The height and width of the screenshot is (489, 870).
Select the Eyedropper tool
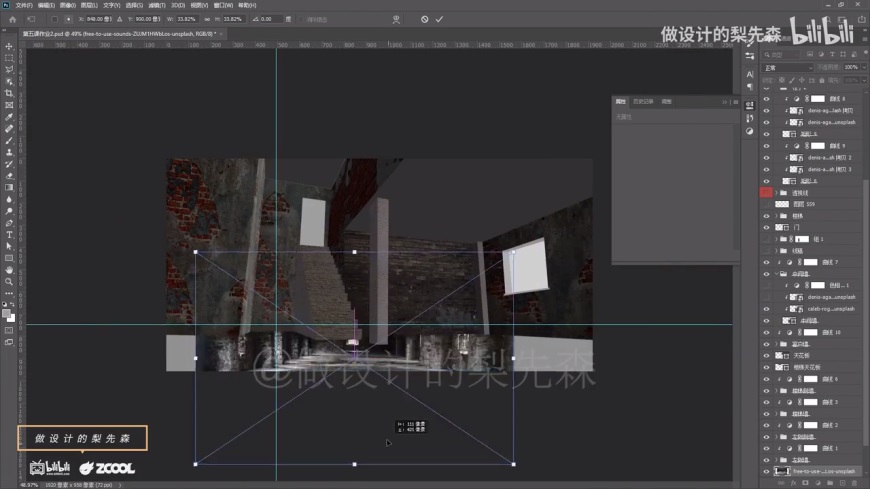(x=9, y=117)
